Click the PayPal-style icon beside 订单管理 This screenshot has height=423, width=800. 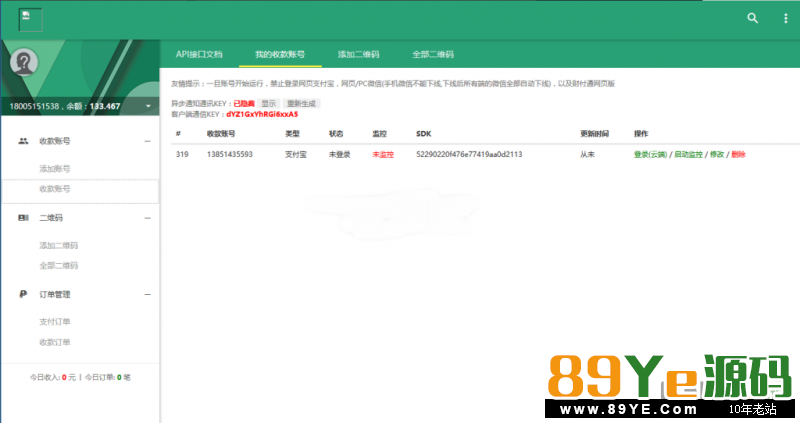(23, 294)
